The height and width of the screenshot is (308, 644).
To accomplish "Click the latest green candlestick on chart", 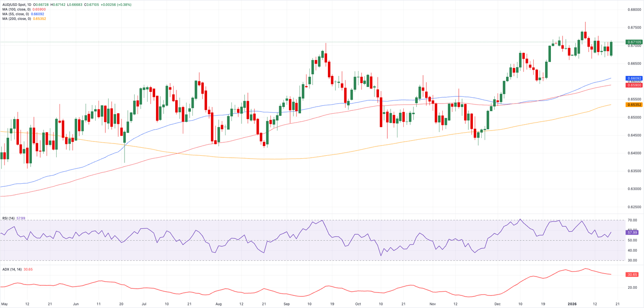I will [611, 49].
